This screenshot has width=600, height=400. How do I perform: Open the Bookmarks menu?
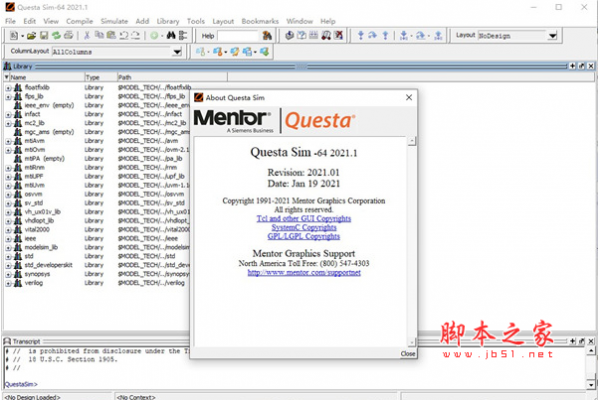tap(260, 21)
